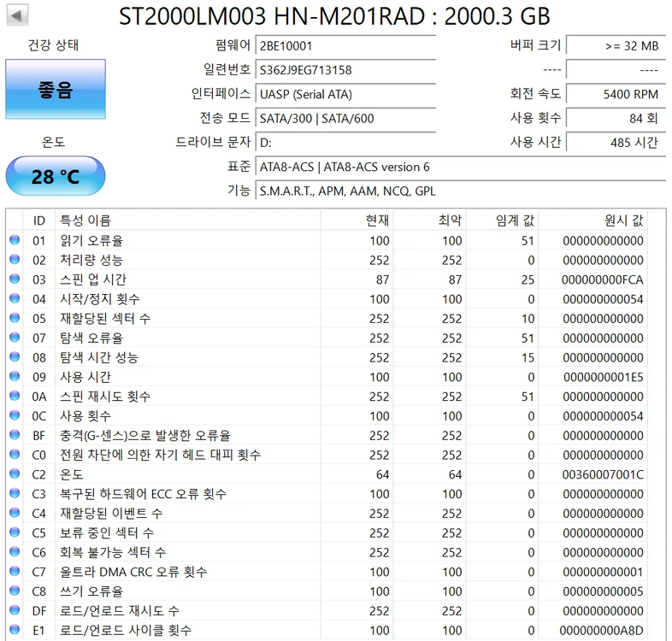Click the status dot for 05 재할당된 섹터 수

tap(15, 318)
